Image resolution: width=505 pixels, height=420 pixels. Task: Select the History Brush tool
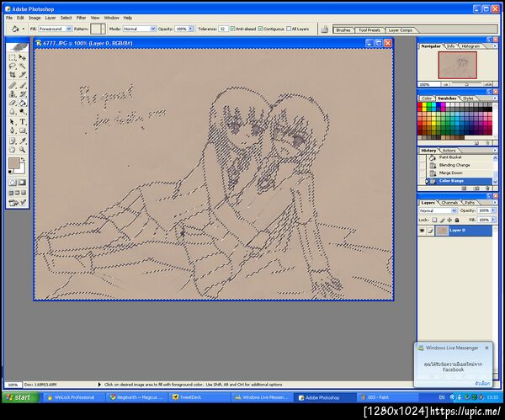point(22,94)
